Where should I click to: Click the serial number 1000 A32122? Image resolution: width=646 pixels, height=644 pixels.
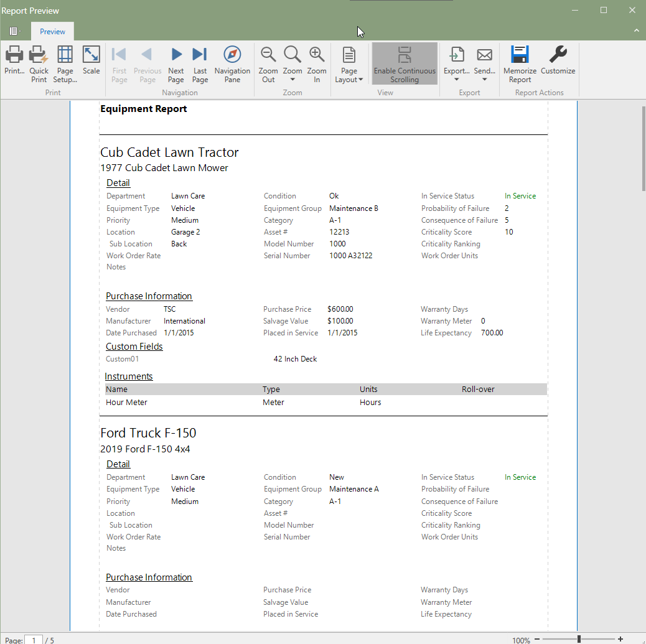coord(350,256)
